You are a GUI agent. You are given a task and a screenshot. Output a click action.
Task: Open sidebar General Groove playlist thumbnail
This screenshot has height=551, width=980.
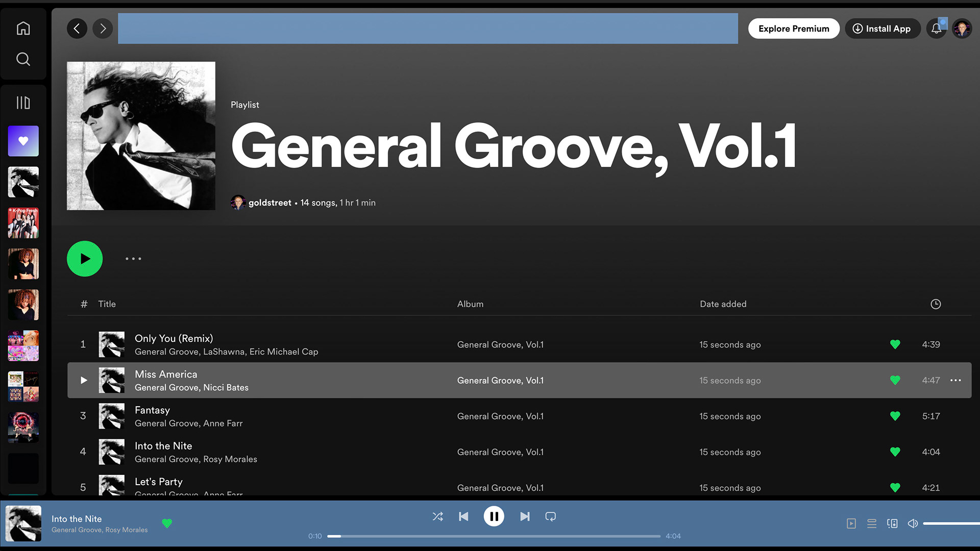(x=23, y=182)
